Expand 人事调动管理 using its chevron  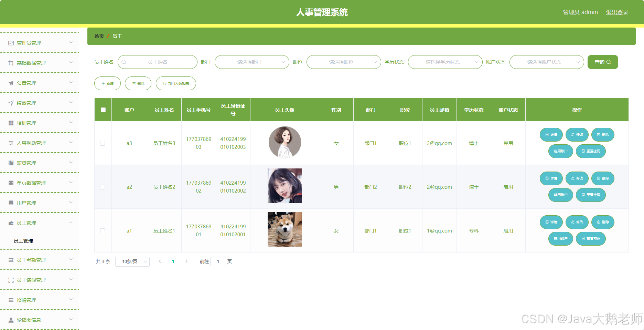click(x=71, y=142)
